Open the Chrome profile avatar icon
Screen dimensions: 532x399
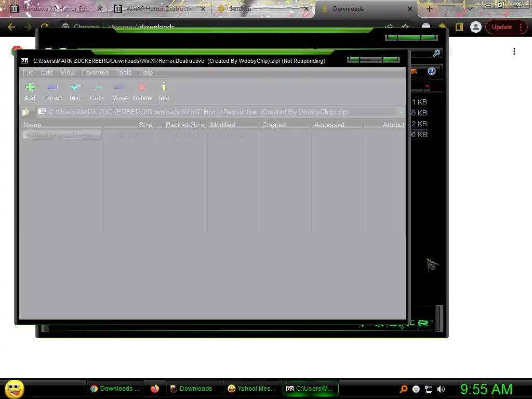[476, 27]
